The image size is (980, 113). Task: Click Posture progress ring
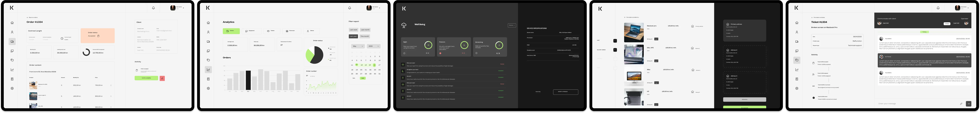pyautogui.click(x=464, y=45)
